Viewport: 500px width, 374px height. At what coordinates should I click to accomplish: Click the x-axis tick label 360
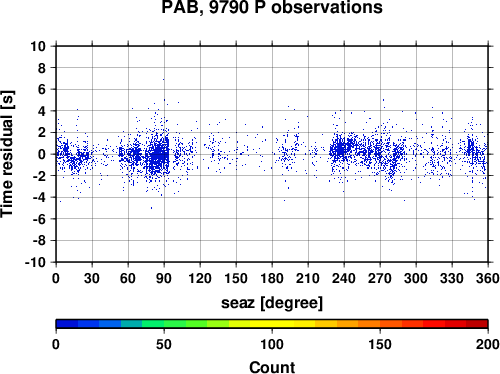click(488, 278)
